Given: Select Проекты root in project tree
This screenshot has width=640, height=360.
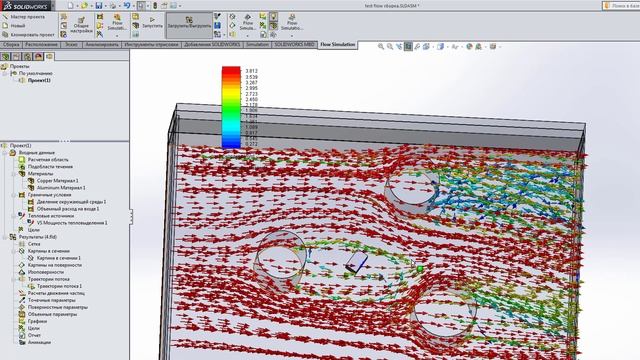Looking at the screenshot, I should (20, 66).
